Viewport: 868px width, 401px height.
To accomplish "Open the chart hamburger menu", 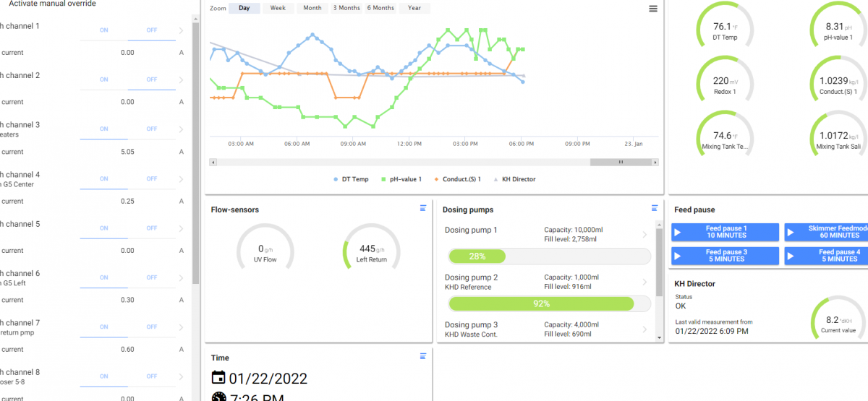I will click(x=653, y=9).
